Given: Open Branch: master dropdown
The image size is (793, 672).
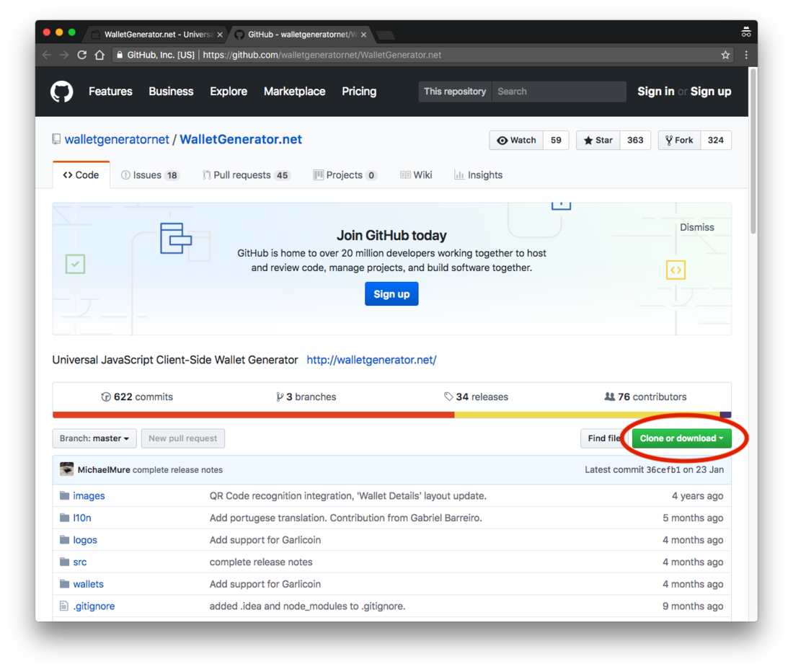Looking at the screenshot, I should tap(94, 438).
